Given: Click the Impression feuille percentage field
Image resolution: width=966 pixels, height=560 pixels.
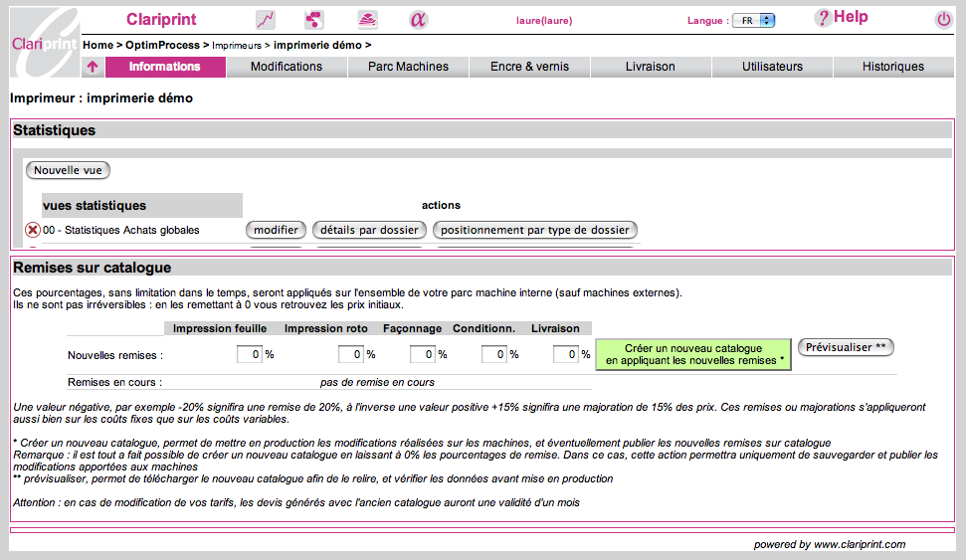Looking at the screenshot, I should (250, 354).
